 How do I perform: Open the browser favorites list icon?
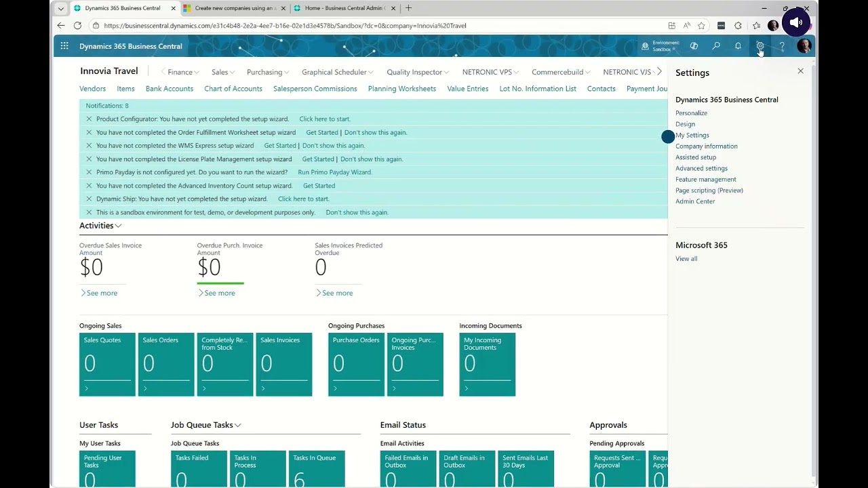756,26
